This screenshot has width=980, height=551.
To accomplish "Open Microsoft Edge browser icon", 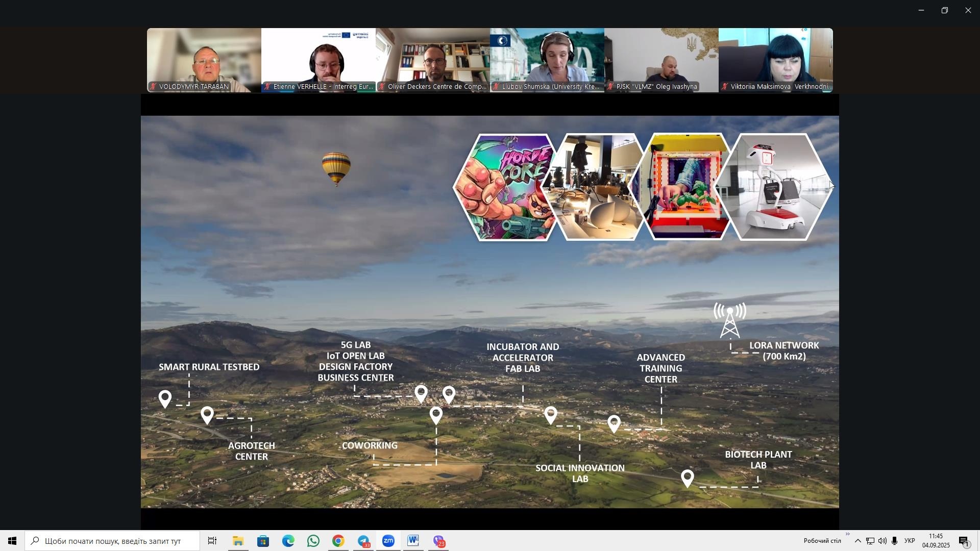I will [x=288, y=541].
